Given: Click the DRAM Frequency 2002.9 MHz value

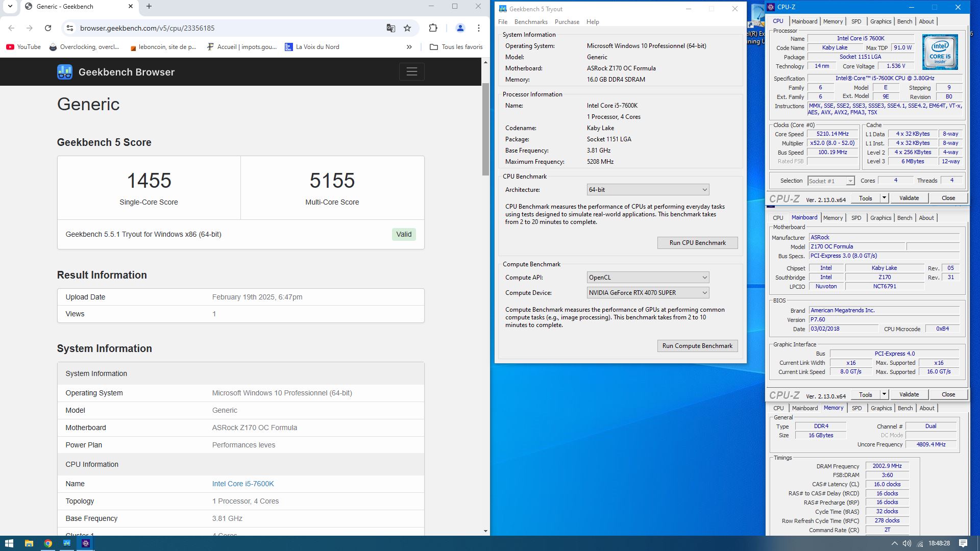Looking at the screenshot, I should (887, 466).
